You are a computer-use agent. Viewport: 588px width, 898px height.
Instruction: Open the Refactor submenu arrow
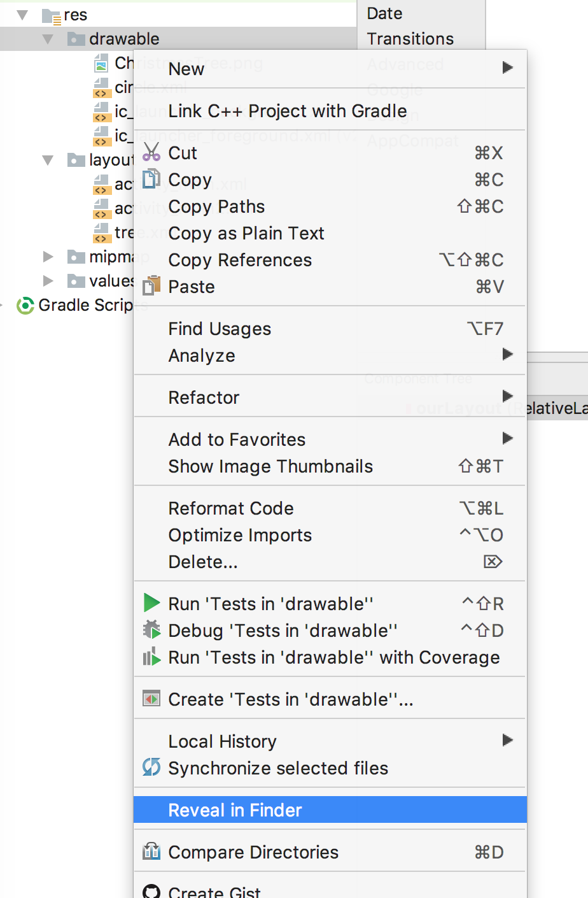click(507, 396)
